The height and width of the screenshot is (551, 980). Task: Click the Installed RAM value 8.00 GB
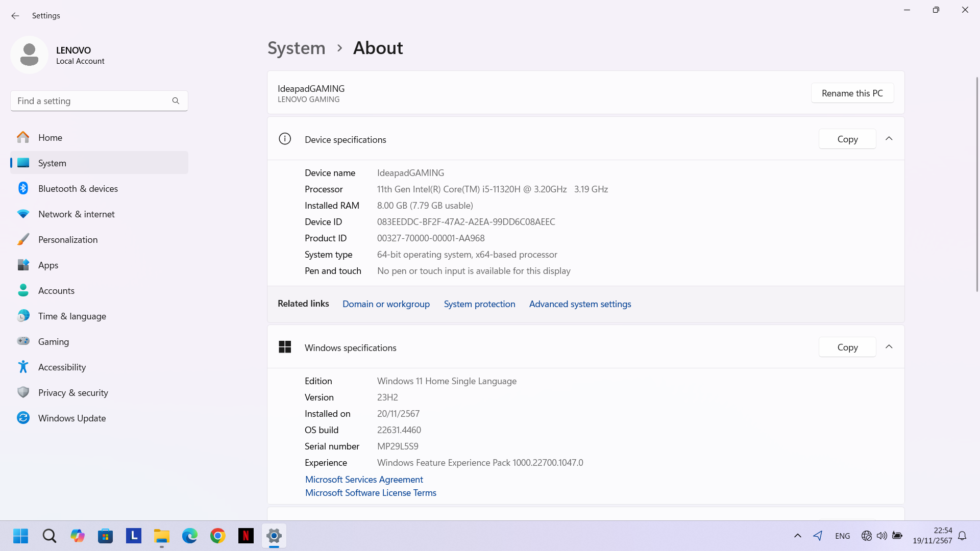pyautogui.click(x=425, y=206)
